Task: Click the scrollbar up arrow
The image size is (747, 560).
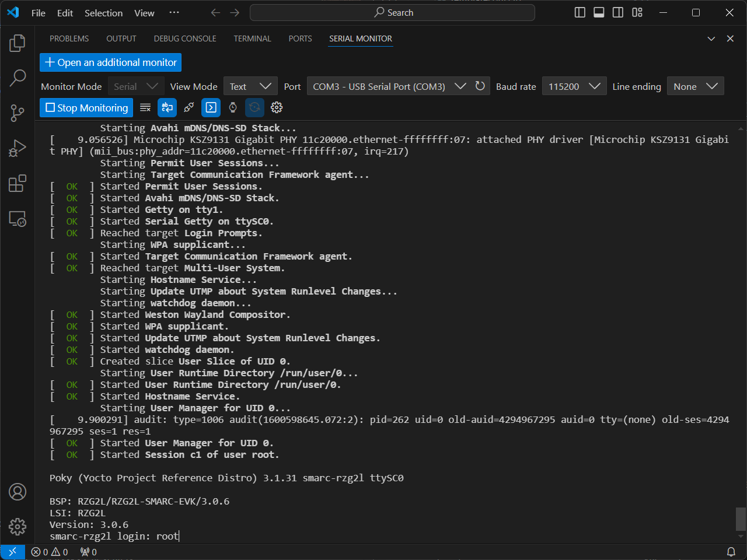Action: tap(741, 128)
